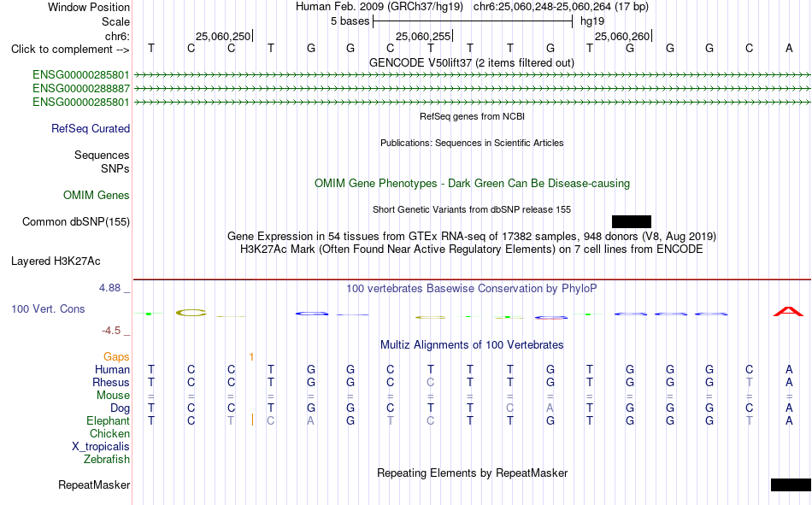
Task: Select the first ENSG00000285801 gene track label
Action: 81,74
